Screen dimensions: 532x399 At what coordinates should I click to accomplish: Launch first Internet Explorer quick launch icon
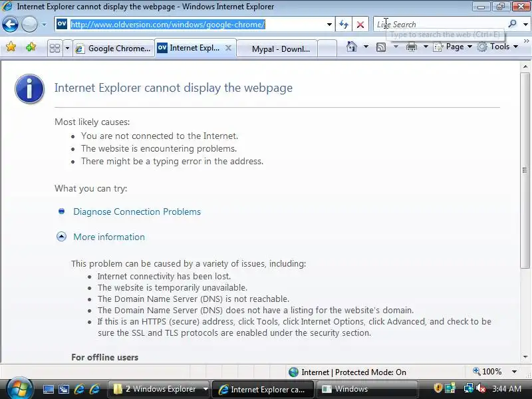tap(79, 389)
